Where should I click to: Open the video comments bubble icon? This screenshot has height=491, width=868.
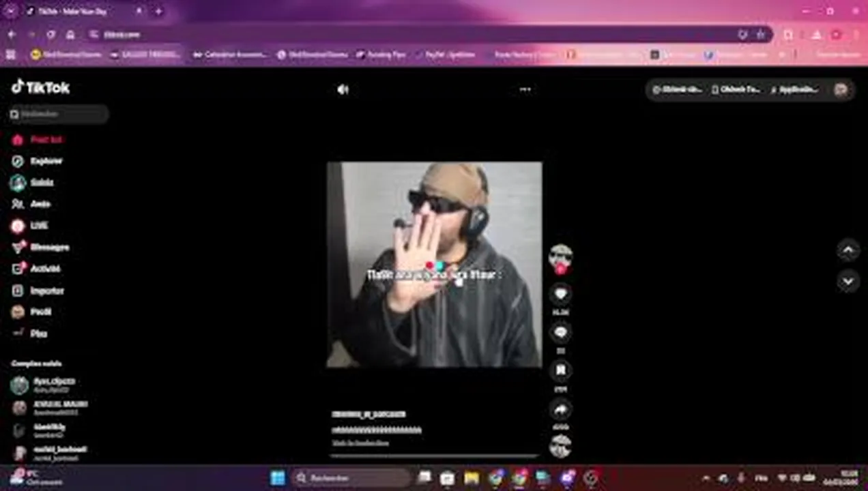(560, 332)
